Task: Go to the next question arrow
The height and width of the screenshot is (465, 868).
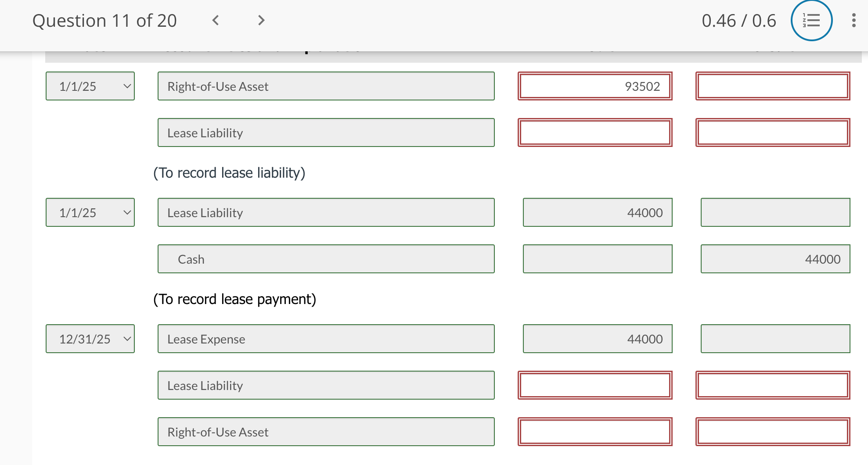Action: [x=261, y=20]
